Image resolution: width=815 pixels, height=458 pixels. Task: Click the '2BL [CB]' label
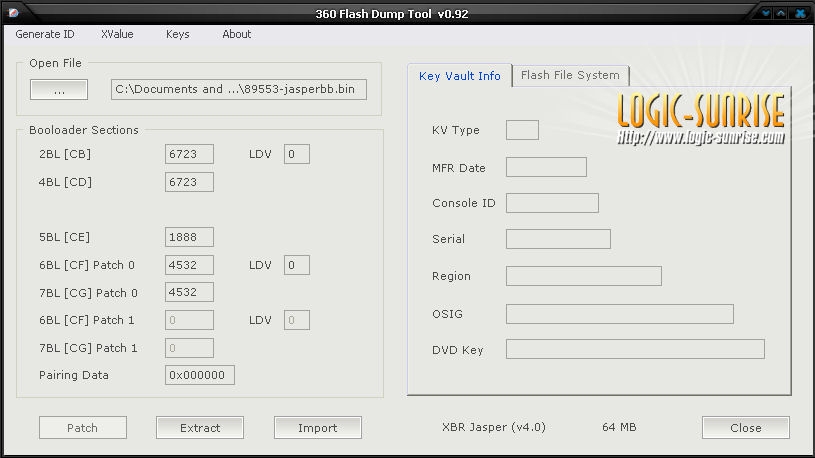[65, 154]
